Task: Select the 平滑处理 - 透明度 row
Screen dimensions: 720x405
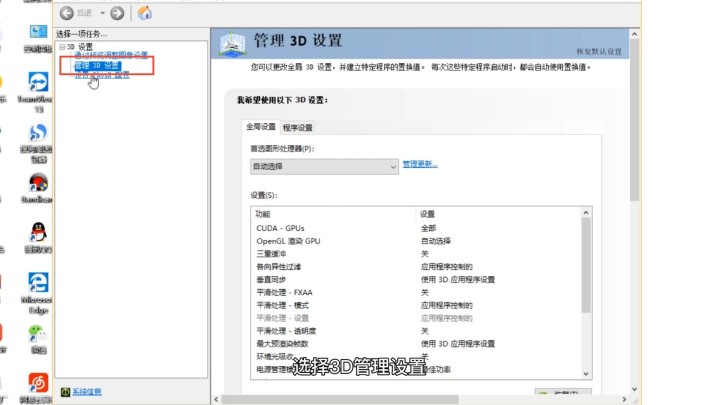Action: point(418,331)
